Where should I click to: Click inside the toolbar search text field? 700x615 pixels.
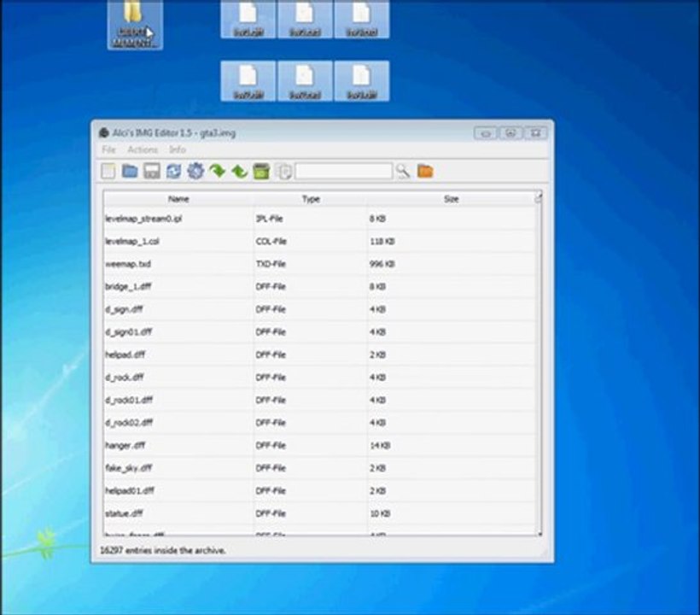click(344, 172)
